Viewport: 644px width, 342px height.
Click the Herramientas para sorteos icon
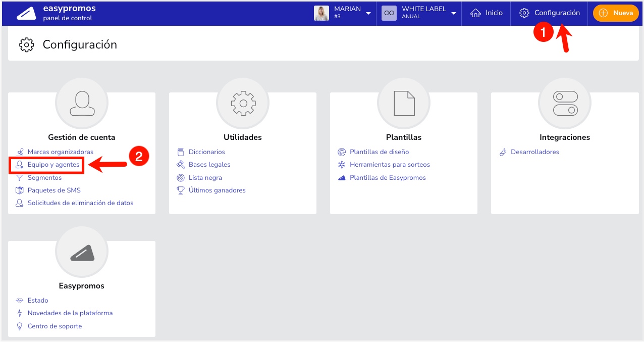[342, 165]
